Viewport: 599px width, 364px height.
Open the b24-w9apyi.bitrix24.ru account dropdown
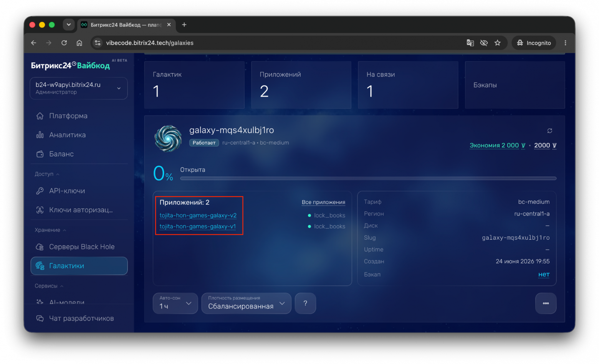tap(79, 88)
